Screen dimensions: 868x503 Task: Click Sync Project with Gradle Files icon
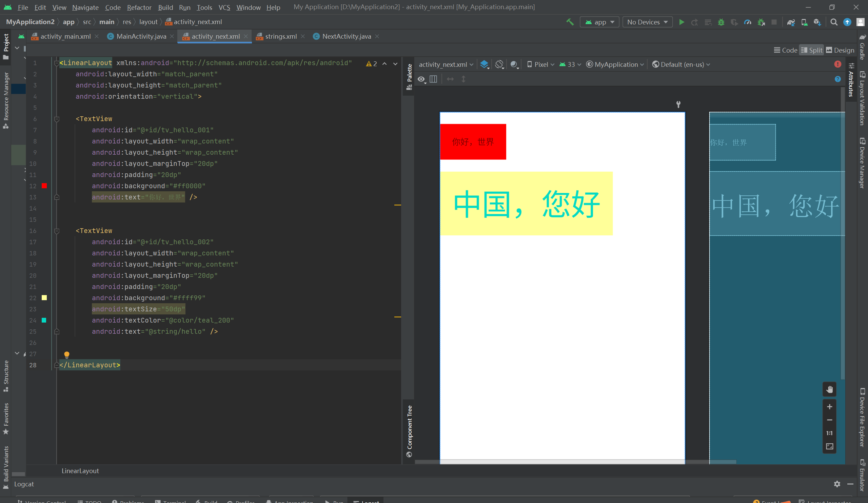791,22
